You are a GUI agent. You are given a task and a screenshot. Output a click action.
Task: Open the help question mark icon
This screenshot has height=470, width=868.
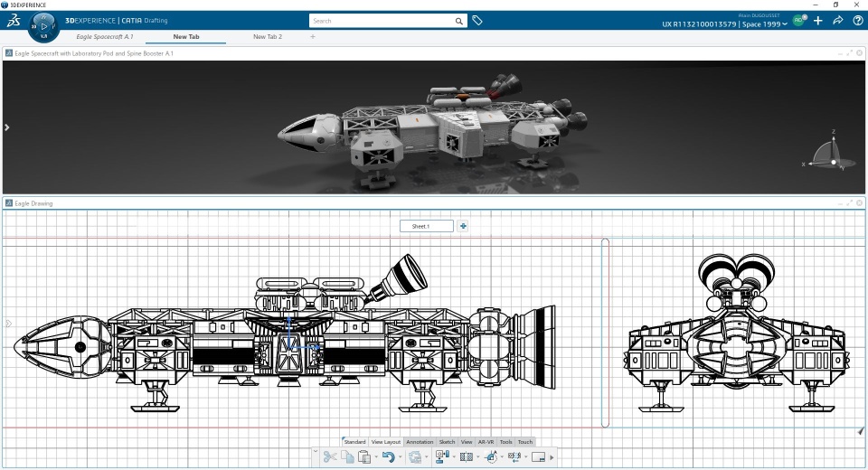click(x=857, y=21)
